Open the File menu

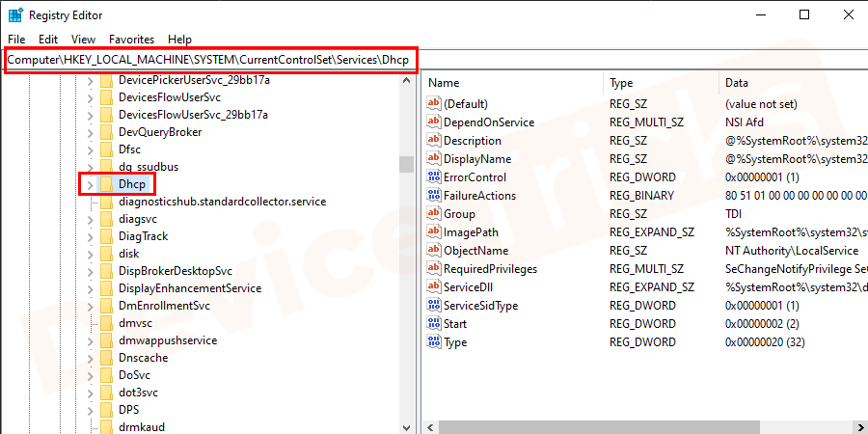16,40
